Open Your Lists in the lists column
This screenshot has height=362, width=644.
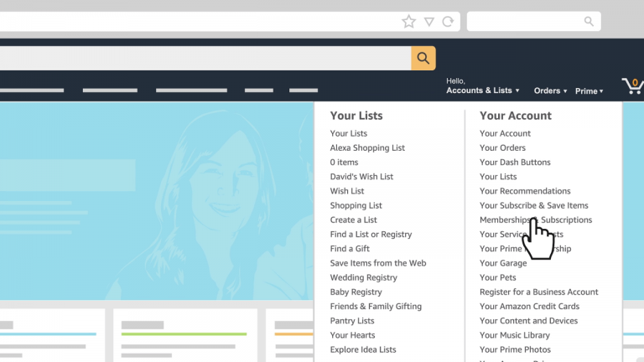pos(348,133)
